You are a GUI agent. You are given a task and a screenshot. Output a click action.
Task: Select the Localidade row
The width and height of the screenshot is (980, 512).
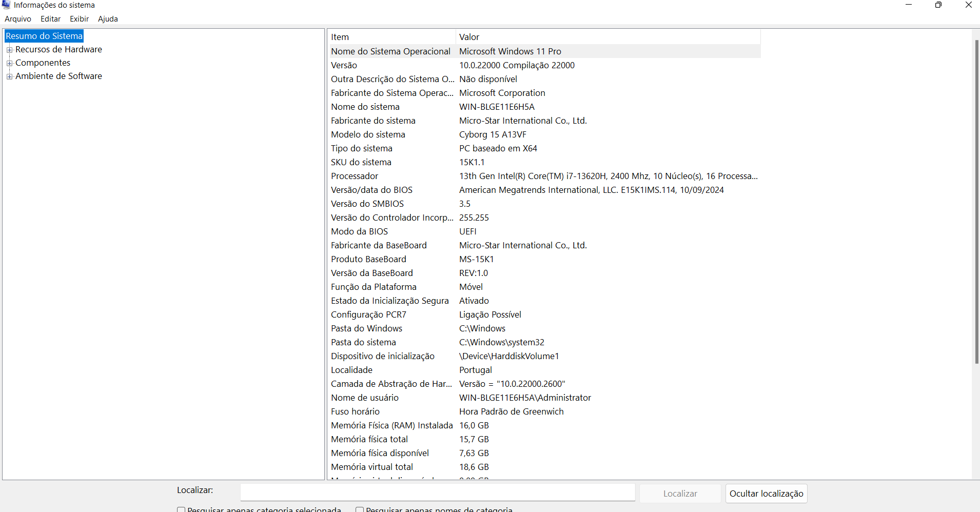point(544,370)
